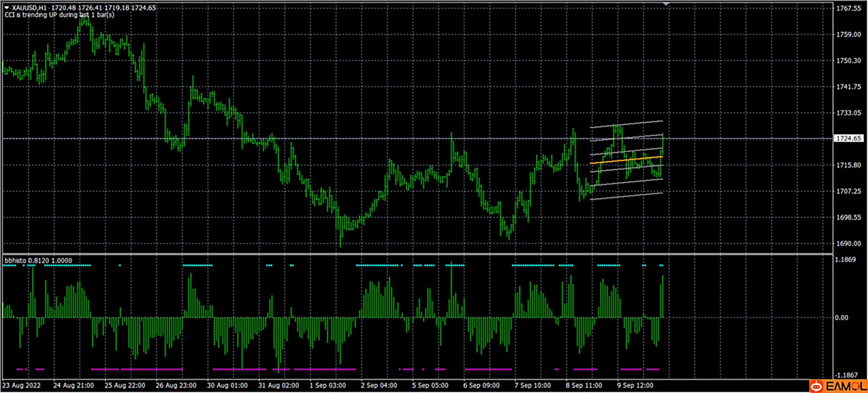Click the 1.1869 indicator scale maximum
Viewport: 868px width, 393px height.
pyautogui.click(x=845, y=260)
